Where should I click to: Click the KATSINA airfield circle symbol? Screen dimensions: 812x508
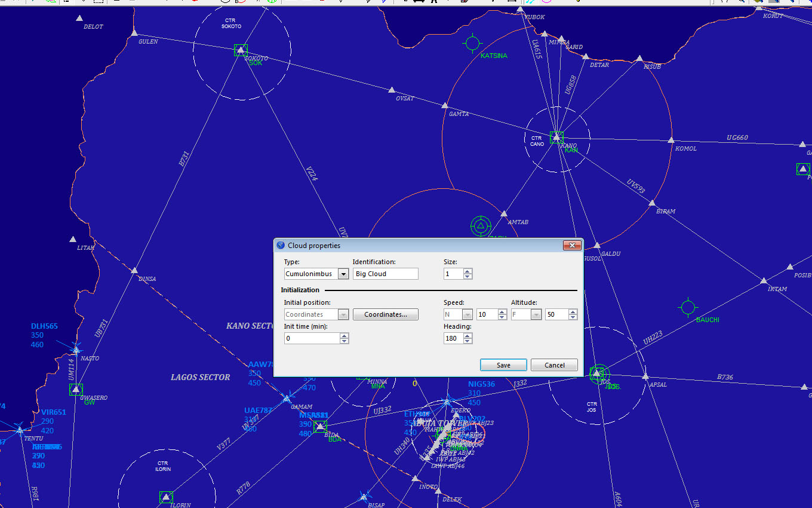[x=473, y=43]
